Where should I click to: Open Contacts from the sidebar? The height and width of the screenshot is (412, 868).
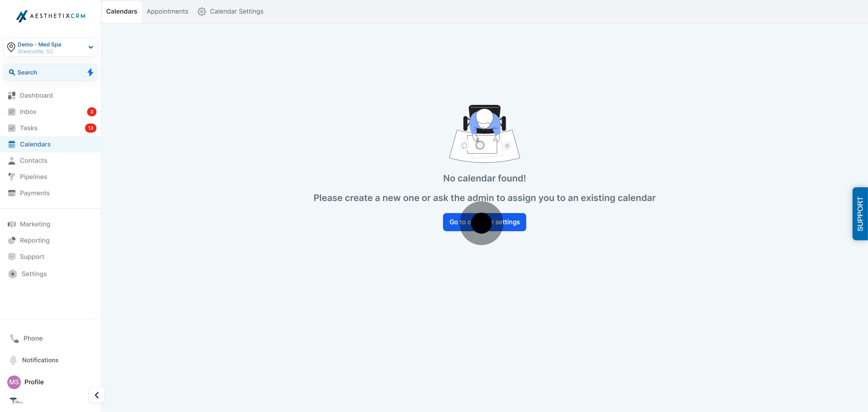(33, 161)
